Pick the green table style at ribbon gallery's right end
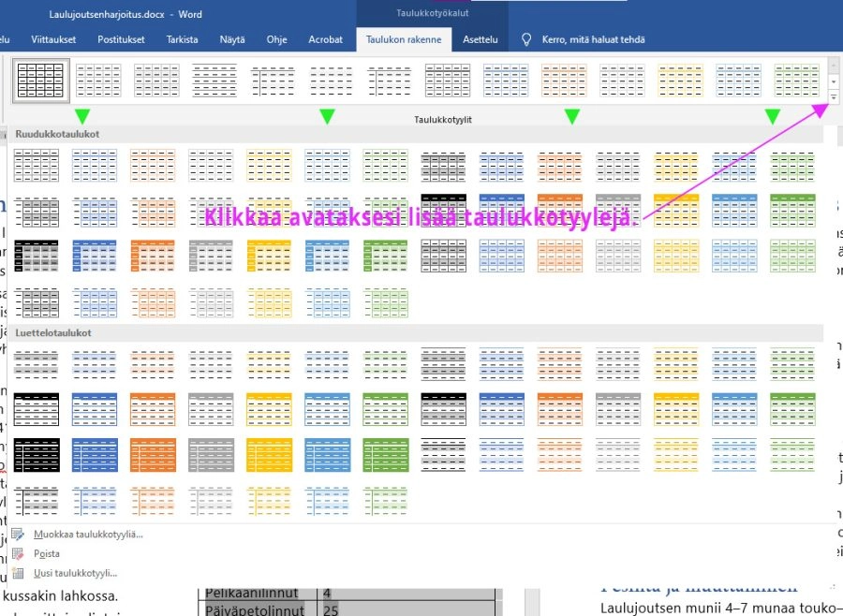This screenshot has width=843, height=616. [x=796, y=80]
